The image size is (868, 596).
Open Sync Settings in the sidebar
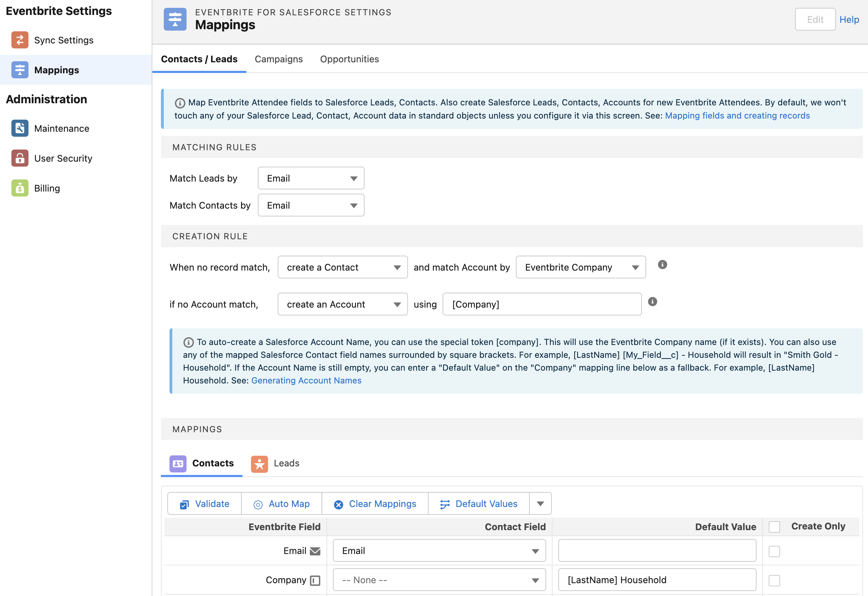(x=76, y=40)
